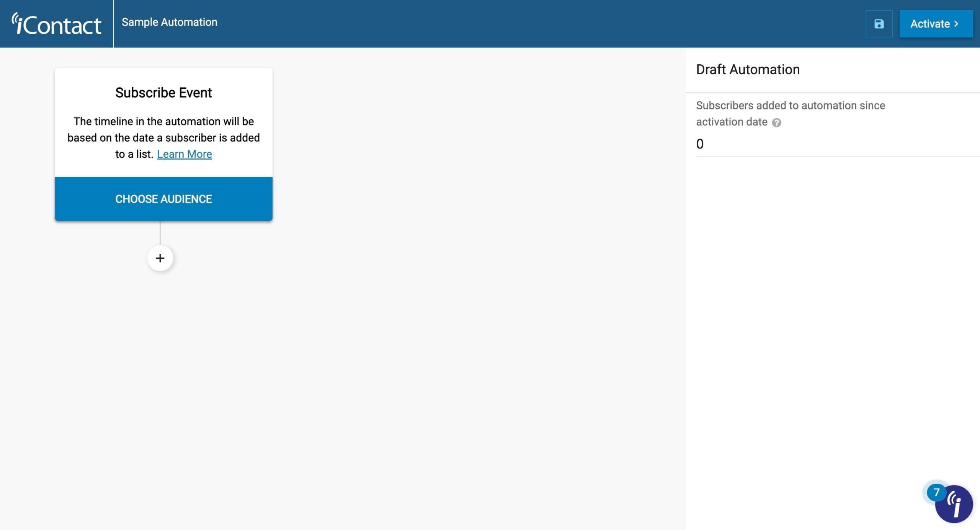Image resolution: width=980 pixels, height=530 pixels.
Task: Add a step with the plus button
Action: 160,258
